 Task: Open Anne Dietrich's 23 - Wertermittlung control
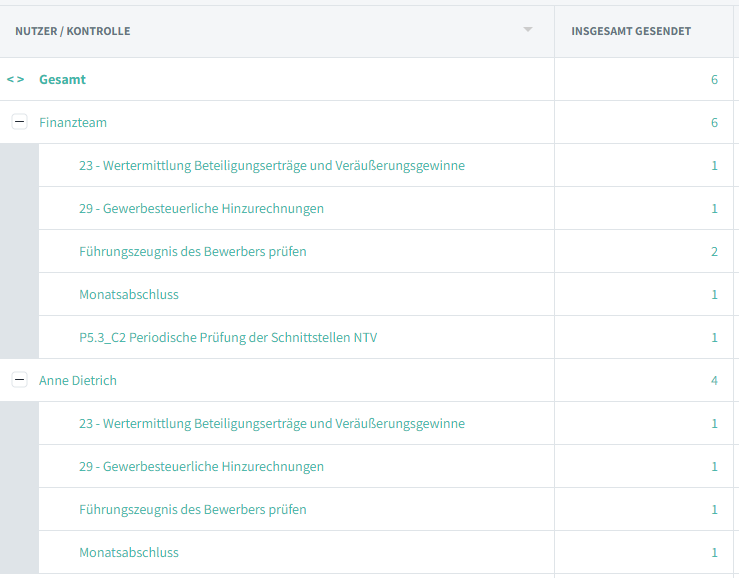coord(272,423)
